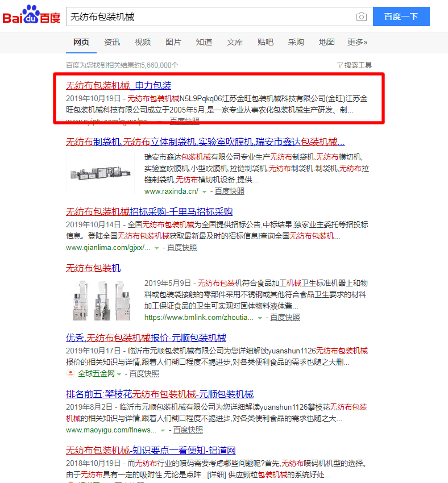
Task: Click the packaging machines thumbnail image
Action: (x=100, y=301)
